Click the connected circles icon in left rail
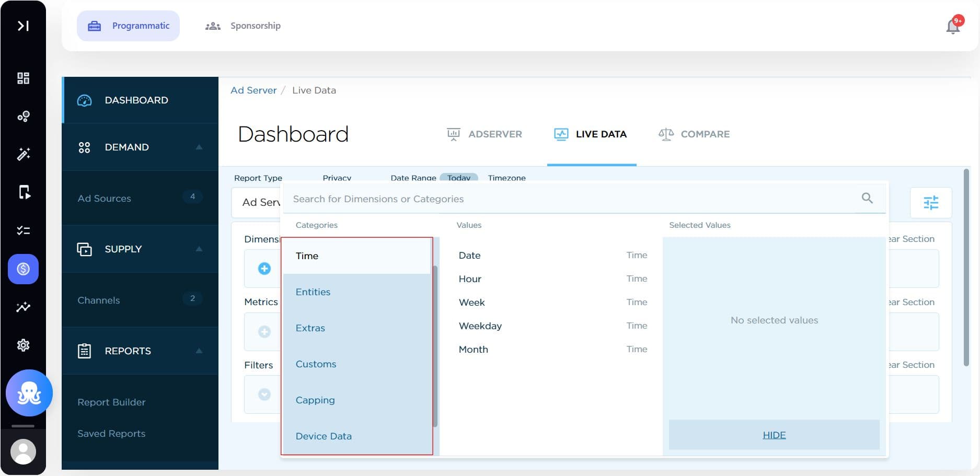980x476 pixels. [x=23, y=116]
